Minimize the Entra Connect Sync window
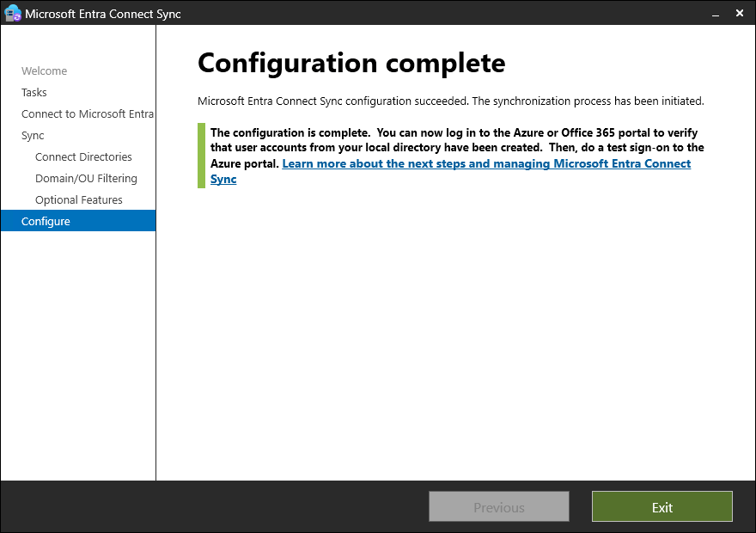This screenshot has height=533, width=756. 711,14
